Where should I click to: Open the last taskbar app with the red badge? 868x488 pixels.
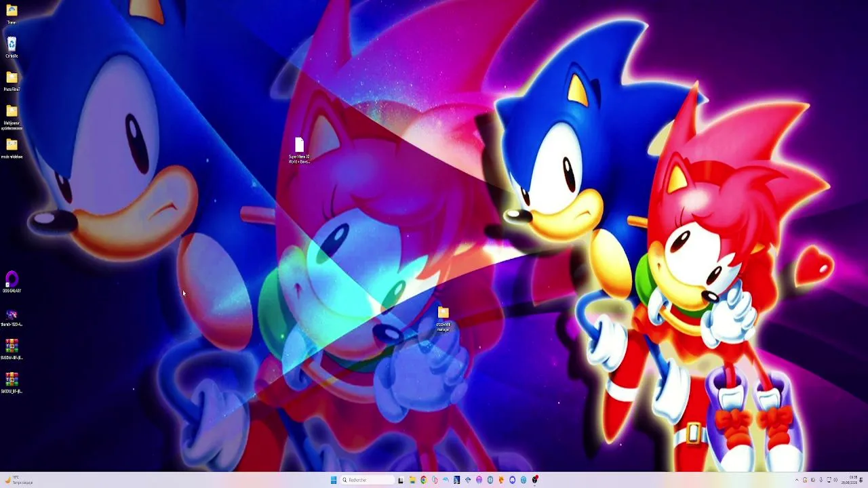coord(535,480)
